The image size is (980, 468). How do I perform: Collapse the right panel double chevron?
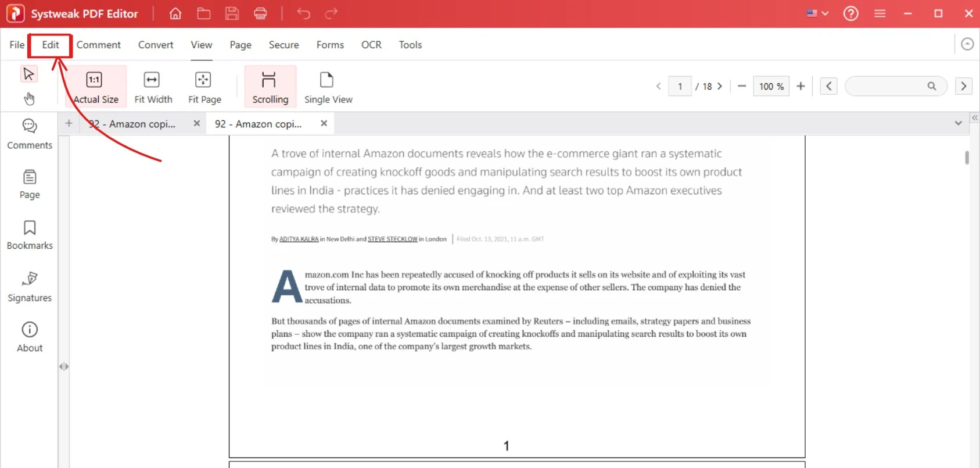975,117
